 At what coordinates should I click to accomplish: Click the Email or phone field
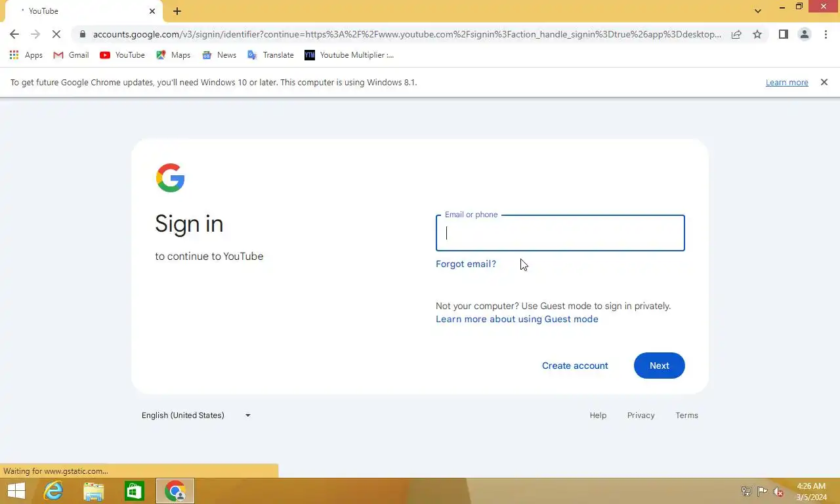click(x=560, y=233)
